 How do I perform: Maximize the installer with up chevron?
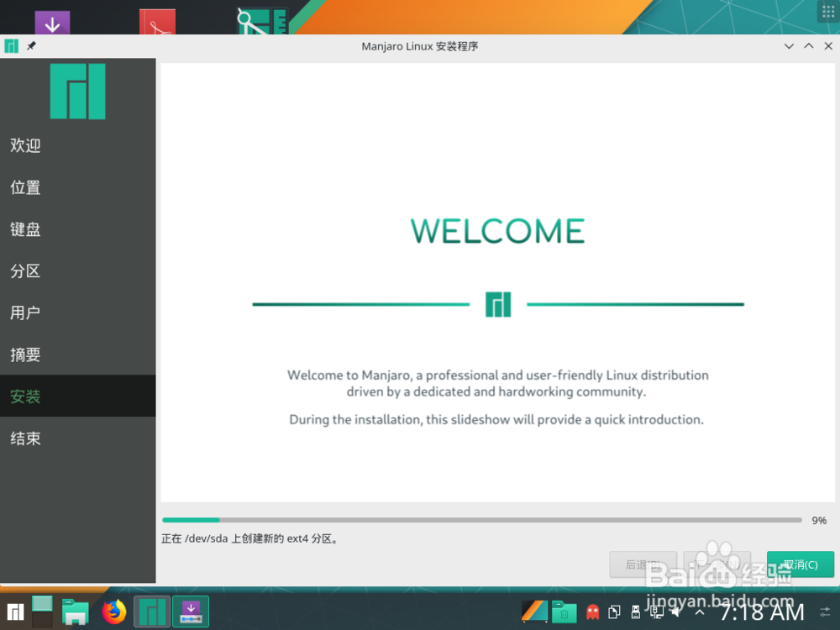click(809, 46)
